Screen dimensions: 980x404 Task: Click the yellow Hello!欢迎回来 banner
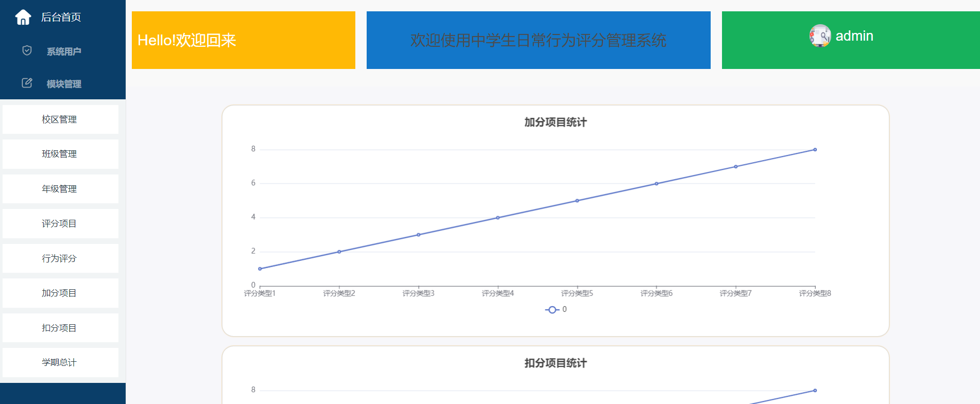pyautogui.click(x=244, y=40)
